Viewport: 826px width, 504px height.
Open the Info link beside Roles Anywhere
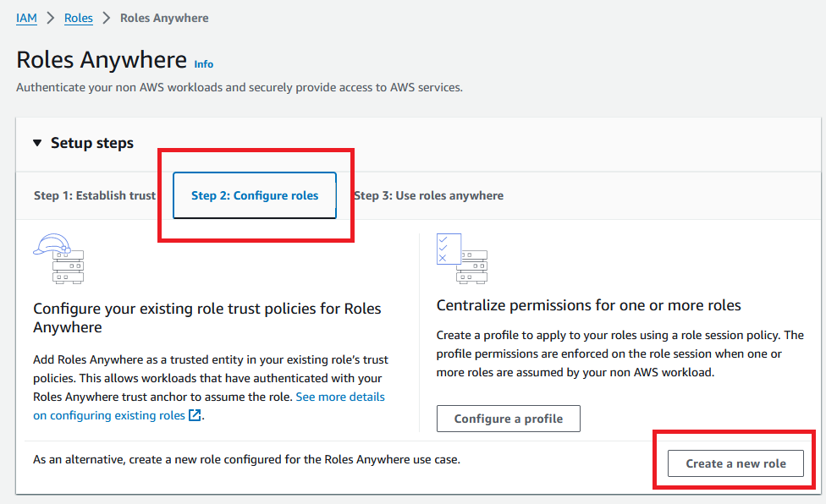point(204,64)
